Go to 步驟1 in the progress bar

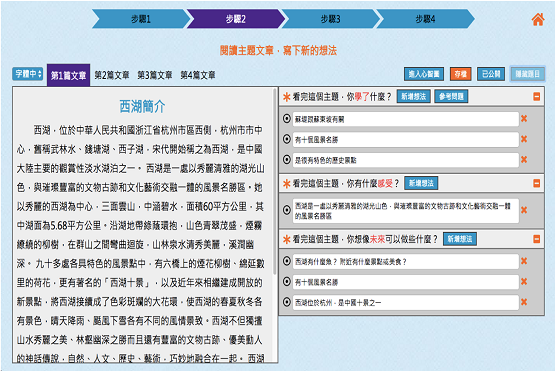(141, 19)
